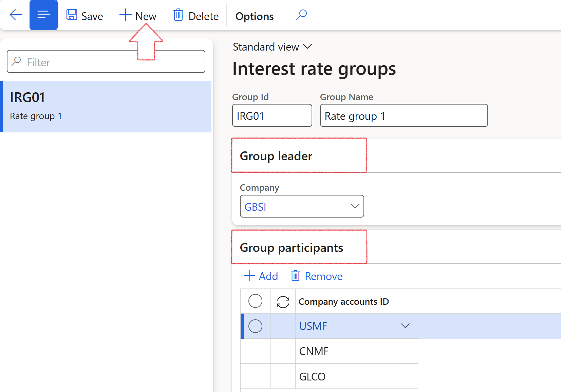Click the Filter search box
561x392 pixels.
106,61
